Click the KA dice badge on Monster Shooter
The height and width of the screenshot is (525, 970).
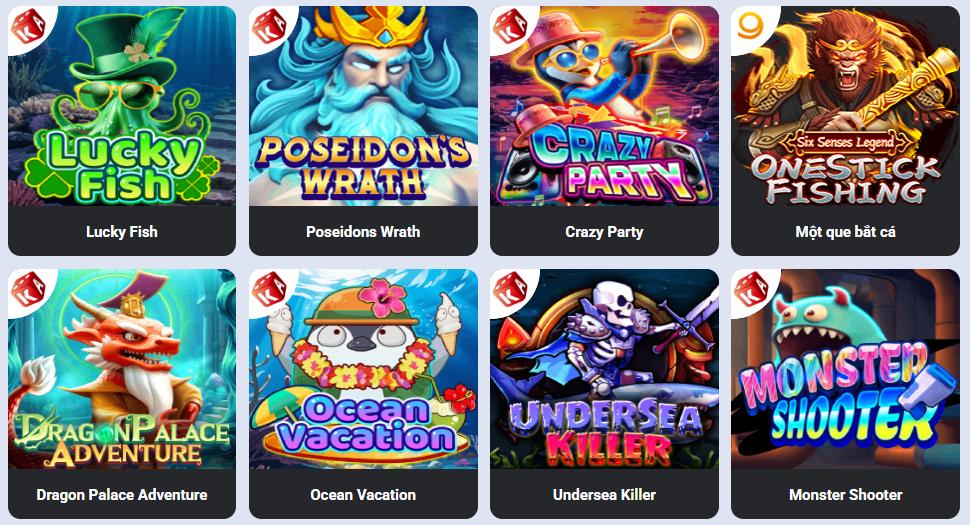752,289
